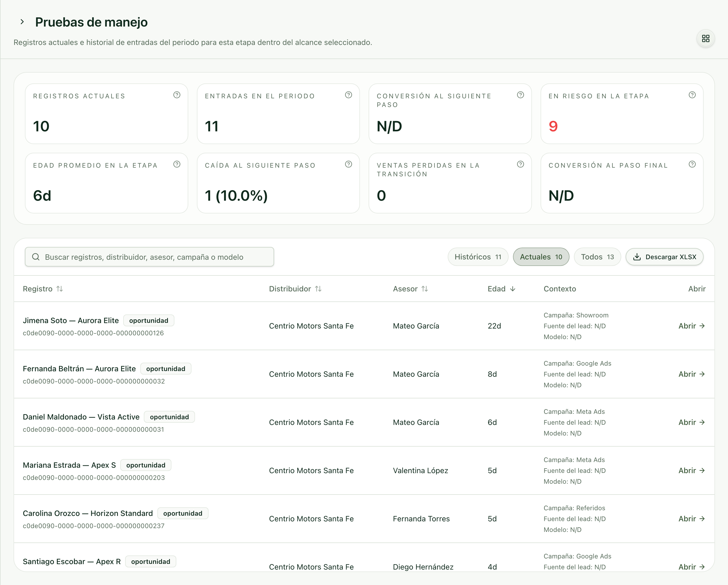
Task: Sort by the Asesor column
Action: [x=410, y=289]
